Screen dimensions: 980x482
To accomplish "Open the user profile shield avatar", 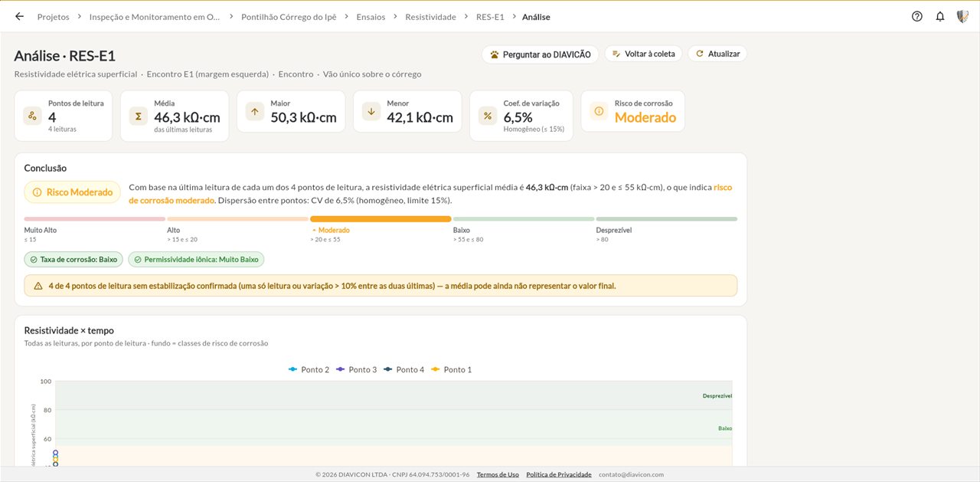I will pyautogui.click(x=963, y=16).
